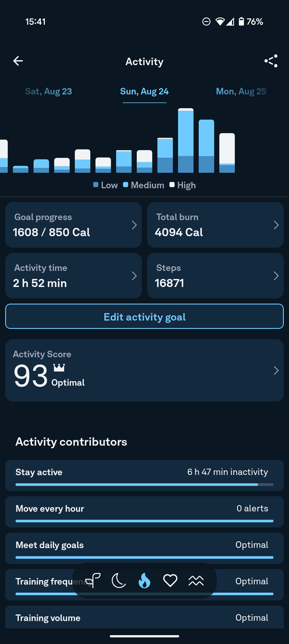289x644 pixels.
Task: Open Stay active contributor row
Action: (144, 475)
